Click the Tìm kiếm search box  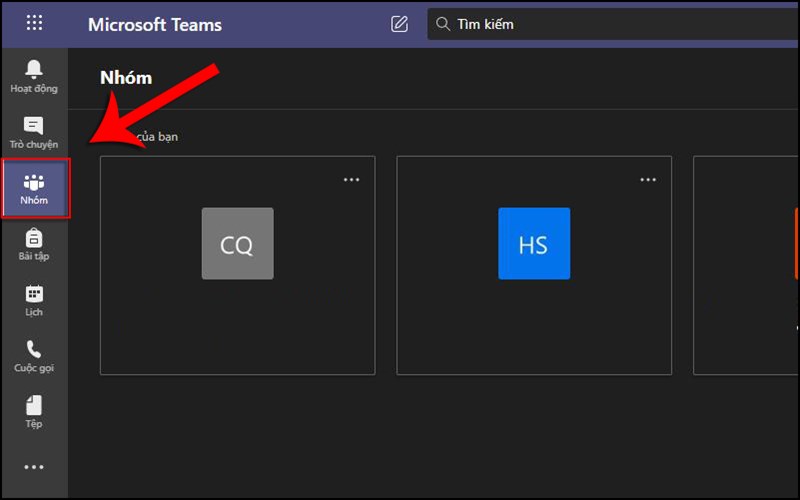600,24
